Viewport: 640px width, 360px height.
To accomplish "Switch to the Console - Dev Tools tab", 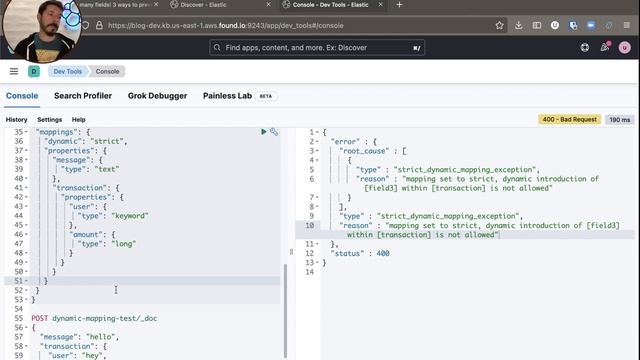I will click(331, 5).
